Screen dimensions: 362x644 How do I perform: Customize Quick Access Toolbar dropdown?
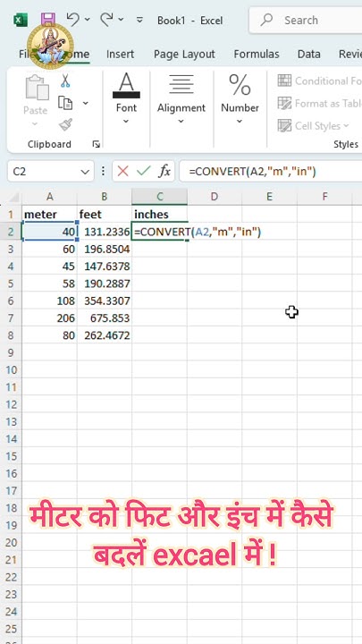[140, 20]
